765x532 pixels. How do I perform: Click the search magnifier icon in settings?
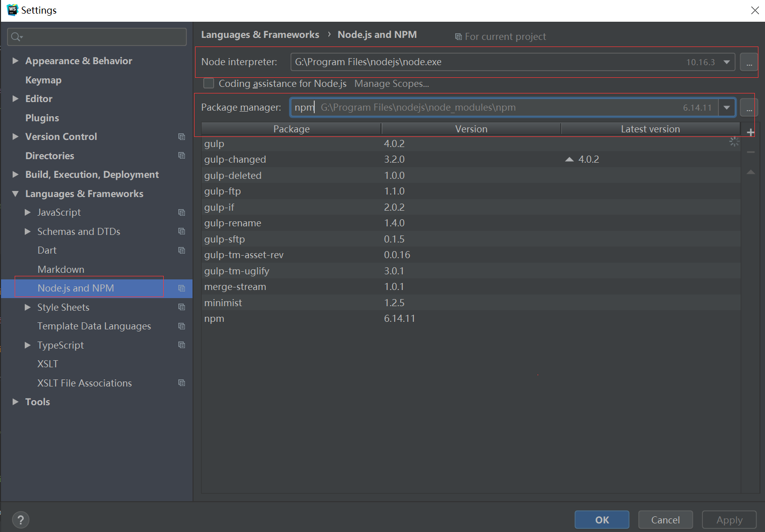(16, 37)
